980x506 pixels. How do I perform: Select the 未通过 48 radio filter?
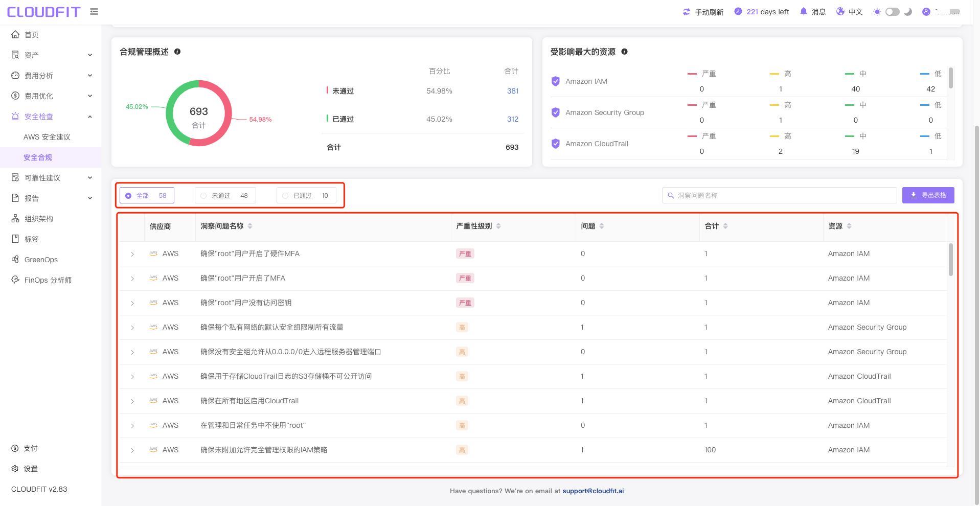tap(225, 195)
